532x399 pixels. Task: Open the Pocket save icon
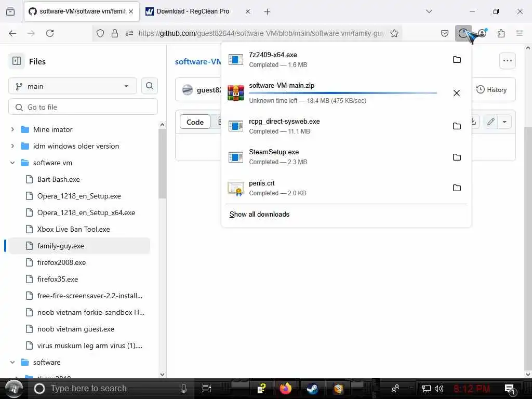coord(445,33)
